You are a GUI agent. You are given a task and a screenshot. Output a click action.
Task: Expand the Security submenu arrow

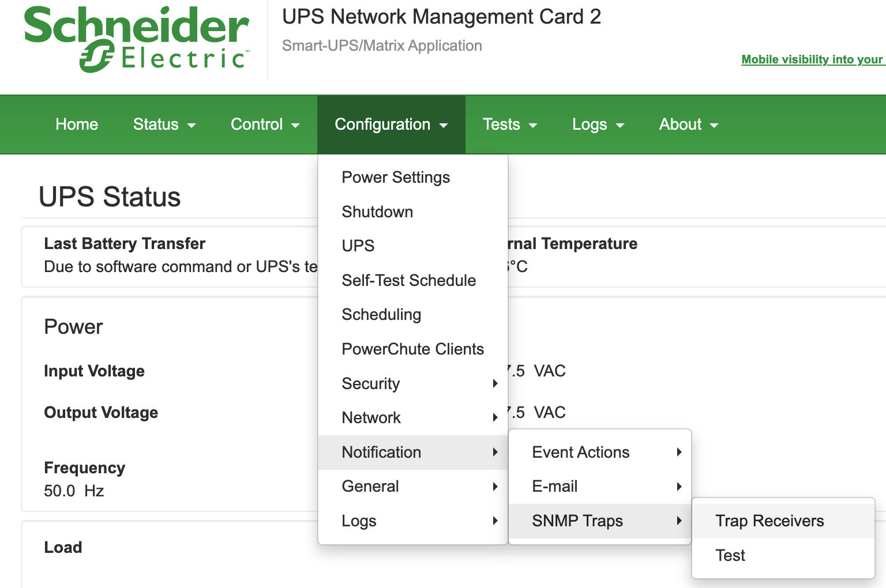[x=495, y=384]
